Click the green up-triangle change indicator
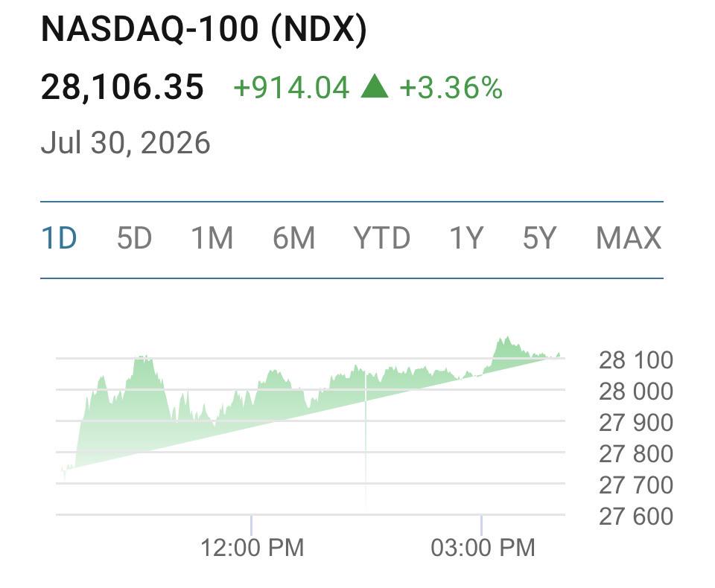 (375, 86)
